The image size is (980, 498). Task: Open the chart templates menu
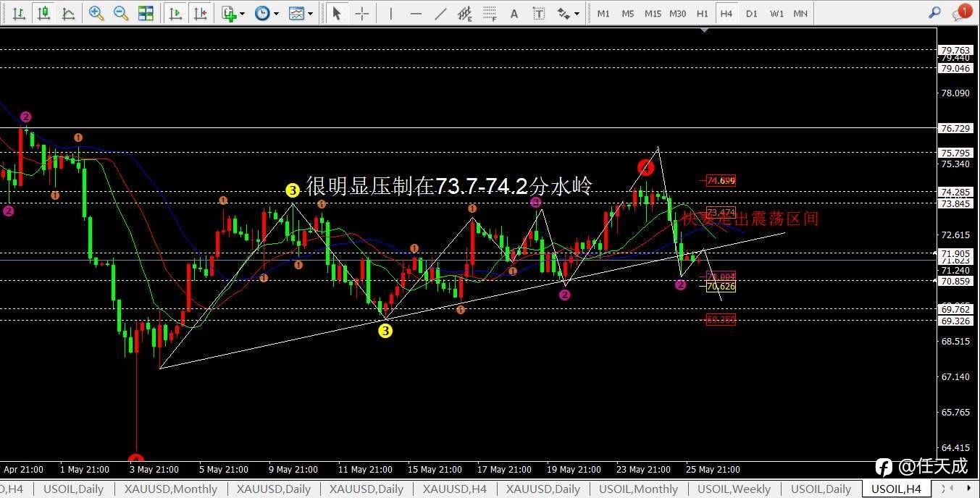(x=296, y=13)
